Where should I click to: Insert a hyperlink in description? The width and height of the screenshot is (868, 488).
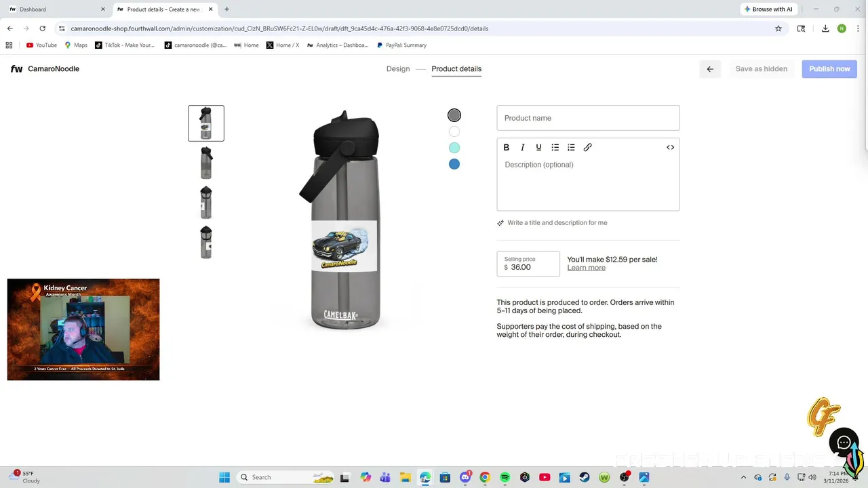[587, 147]
